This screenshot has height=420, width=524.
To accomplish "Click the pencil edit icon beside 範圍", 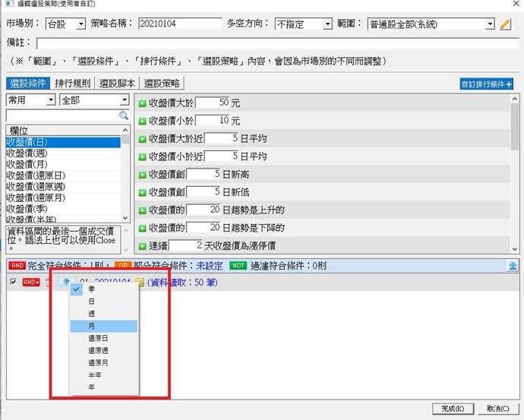I will (x=505, y=24).
